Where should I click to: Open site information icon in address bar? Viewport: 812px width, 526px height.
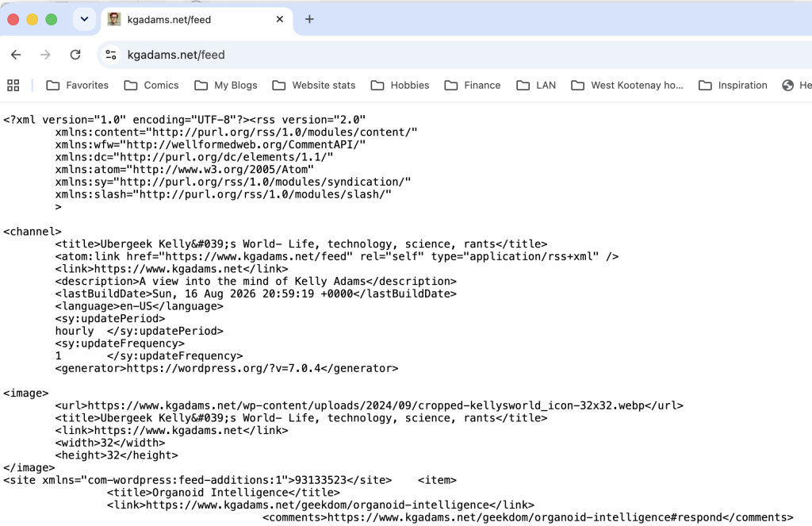111,55
